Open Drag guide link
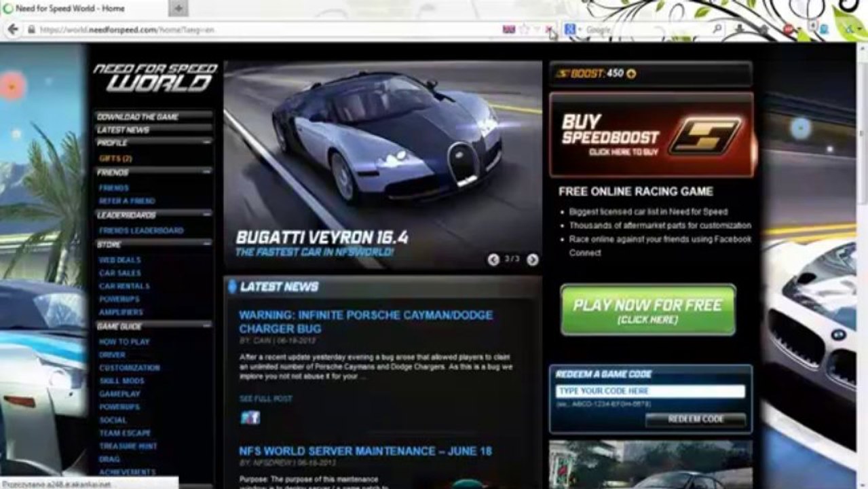Screen dimensions: 868x489 coord(109,459)
